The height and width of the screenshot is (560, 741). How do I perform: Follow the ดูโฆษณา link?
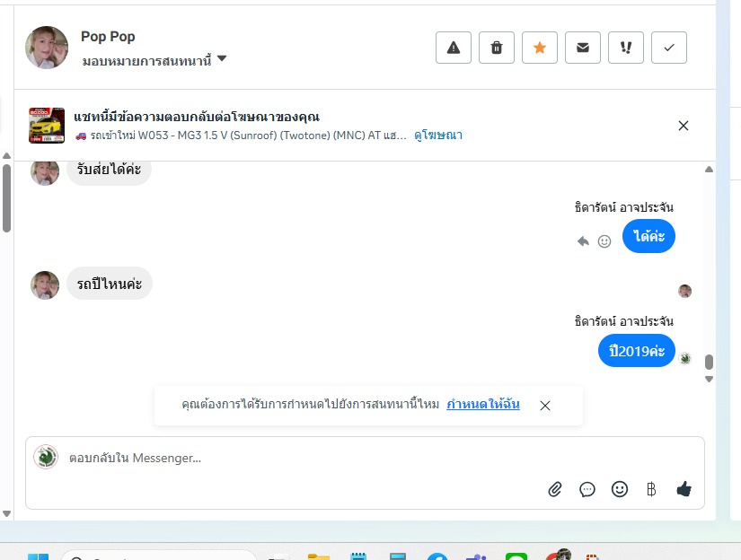click(438, 135)
